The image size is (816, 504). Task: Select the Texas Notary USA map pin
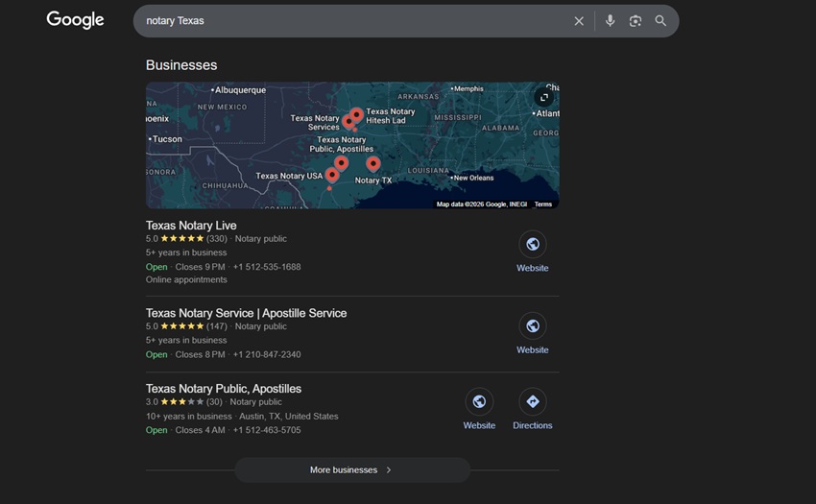[x=332, y=175]
